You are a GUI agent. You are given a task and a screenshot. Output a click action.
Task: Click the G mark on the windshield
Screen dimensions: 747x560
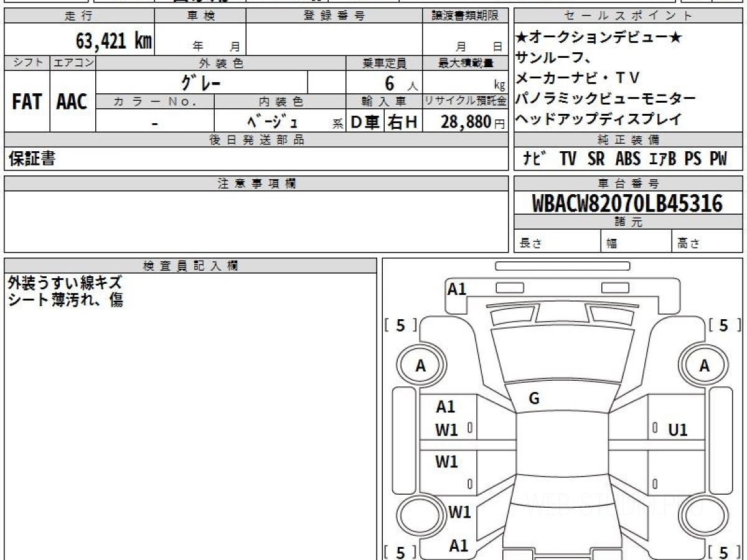pyautogui.click(x=533, y=399)
